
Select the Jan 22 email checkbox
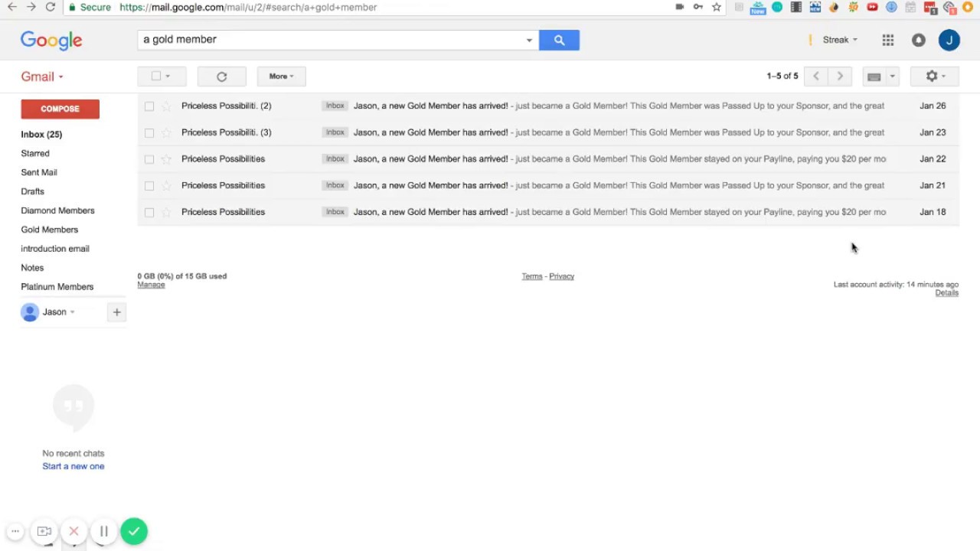click(149, 159)
